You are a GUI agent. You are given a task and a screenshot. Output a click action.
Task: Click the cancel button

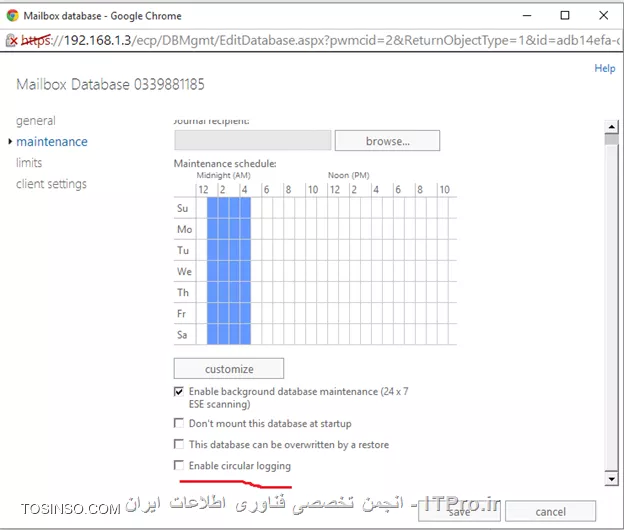coord(550,511)
